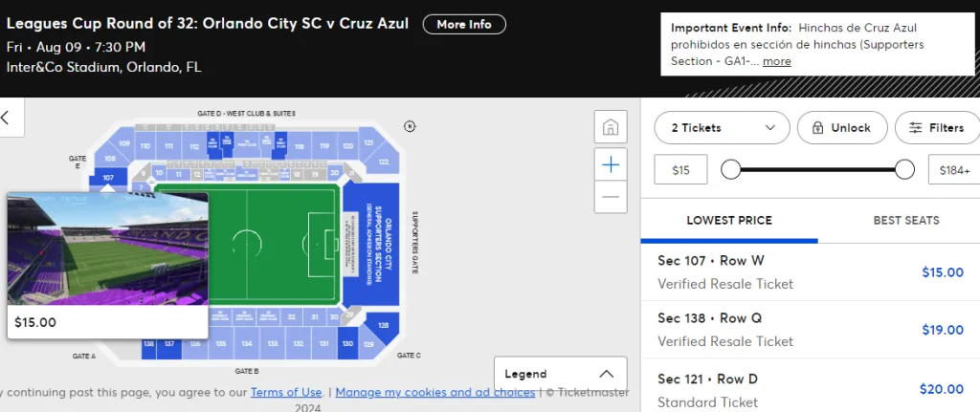
Task: Click the back arrow at left edge
Action: 6,118
